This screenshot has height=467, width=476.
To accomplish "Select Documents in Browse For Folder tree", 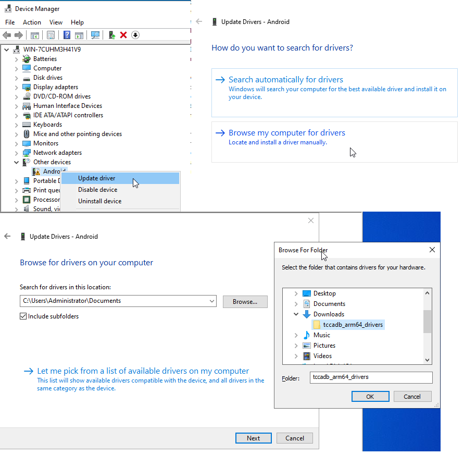I will coord(329,304).
